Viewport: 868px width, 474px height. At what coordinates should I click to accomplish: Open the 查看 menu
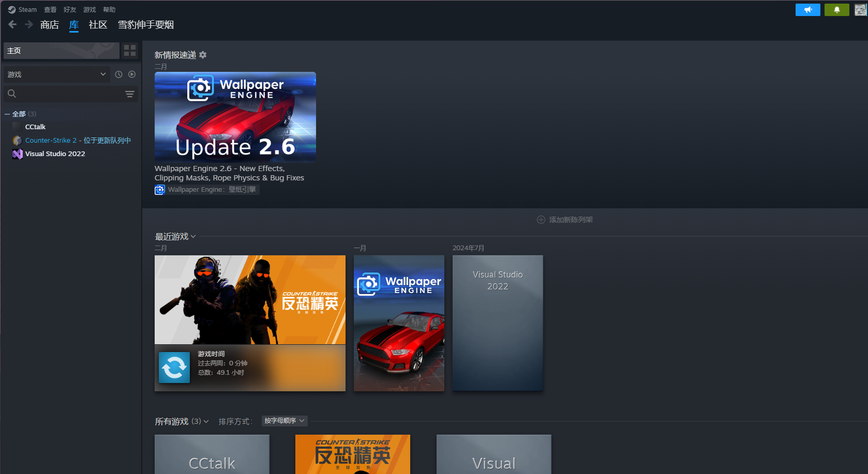(50, 9)
